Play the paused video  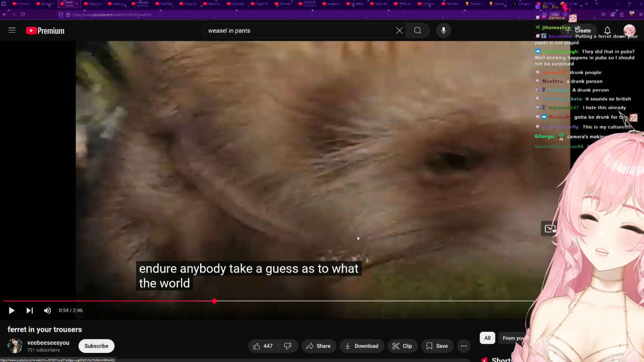click(12, 311)
